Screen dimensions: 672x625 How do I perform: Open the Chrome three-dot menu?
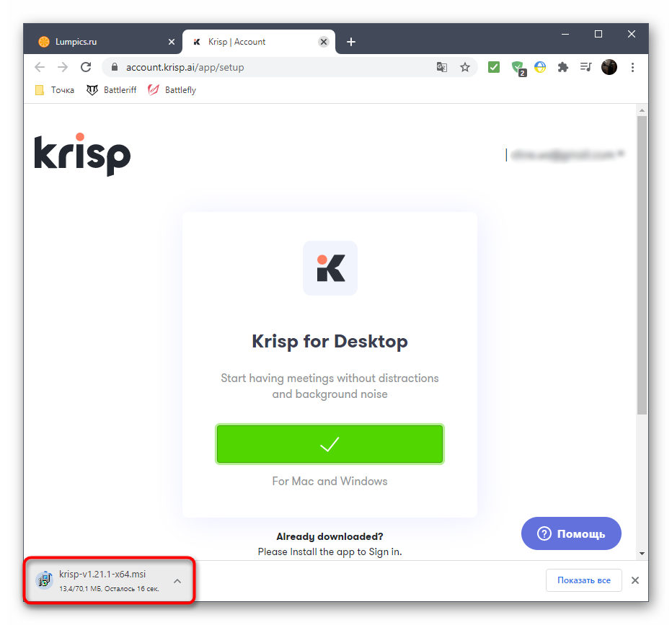pyautogui.click(x=632, y=67)
